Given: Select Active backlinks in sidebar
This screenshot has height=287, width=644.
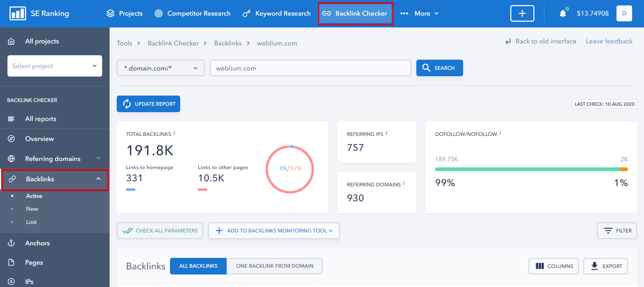Looking at the screenshot, I should point(34,196).
